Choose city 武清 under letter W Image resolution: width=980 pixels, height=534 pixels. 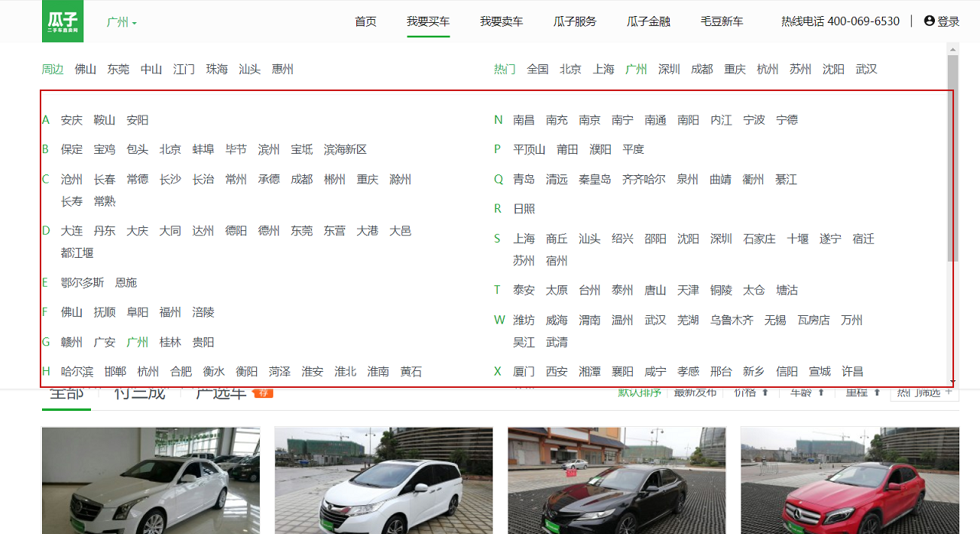pos(557,342)
